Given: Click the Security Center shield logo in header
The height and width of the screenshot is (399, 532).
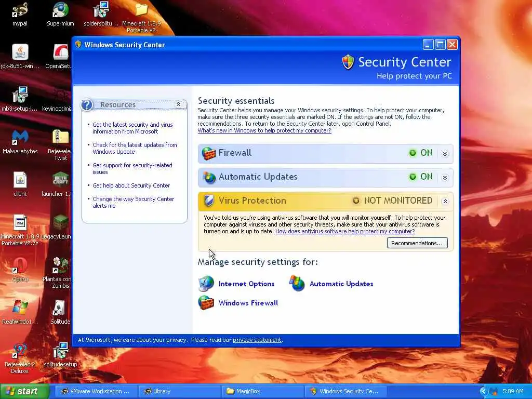Looking at the screenshot, I should click(x=348, y=62).
